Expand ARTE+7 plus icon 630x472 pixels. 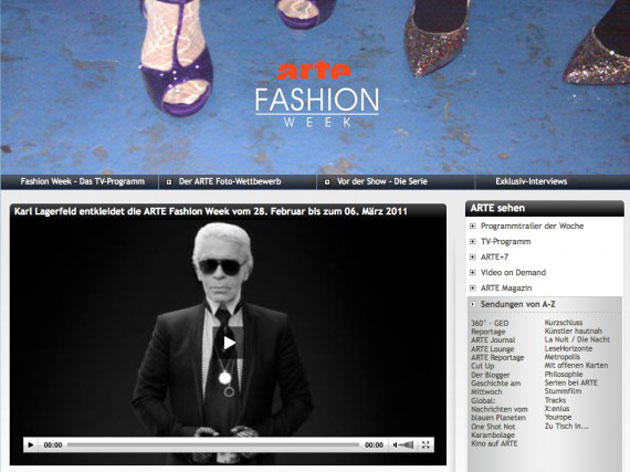pyautogui.click(x=473, y=257)
